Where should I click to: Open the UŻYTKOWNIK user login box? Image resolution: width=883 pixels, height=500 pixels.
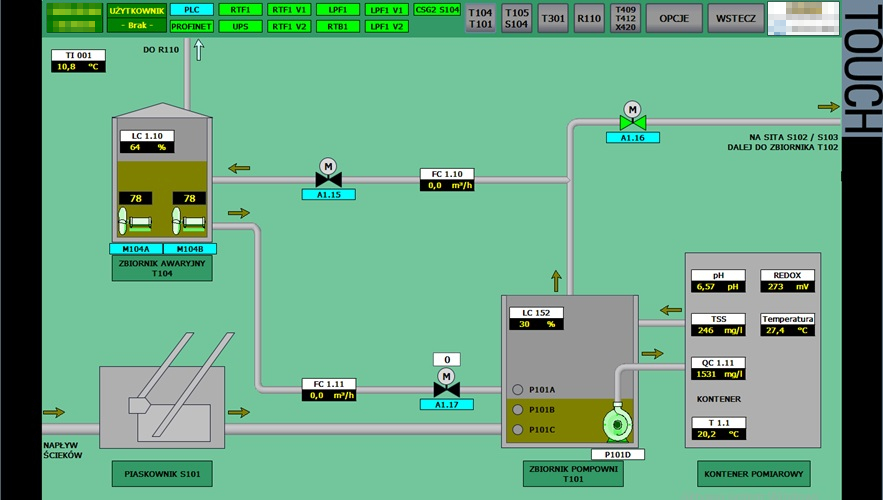click(x=137, y=17)
